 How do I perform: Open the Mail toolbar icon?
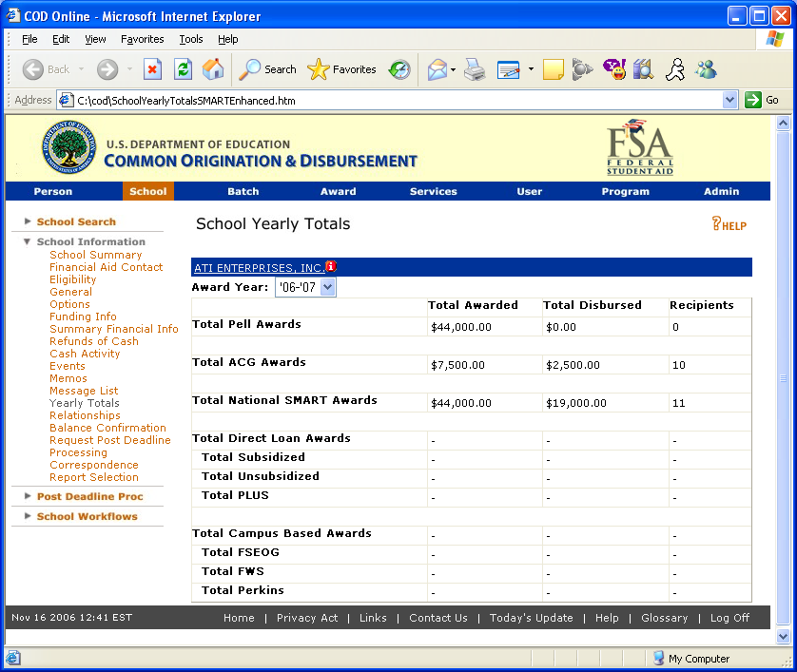coord(437,69)
